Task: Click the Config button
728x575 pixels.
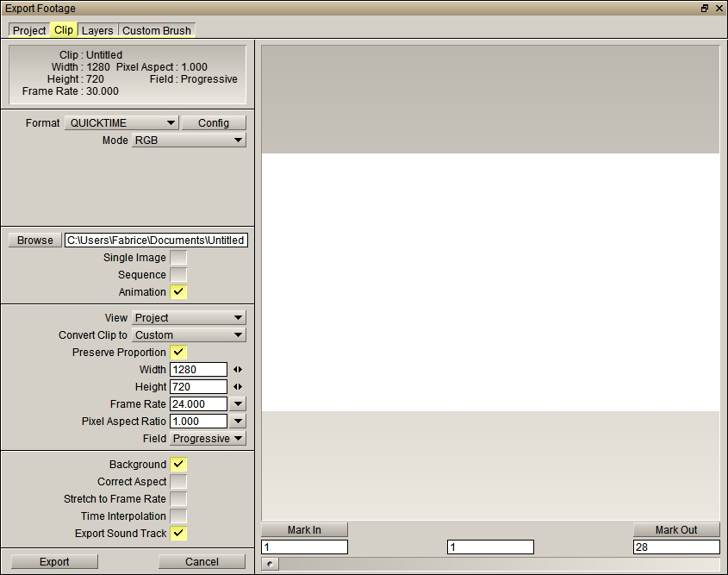Action: point(214,123)
